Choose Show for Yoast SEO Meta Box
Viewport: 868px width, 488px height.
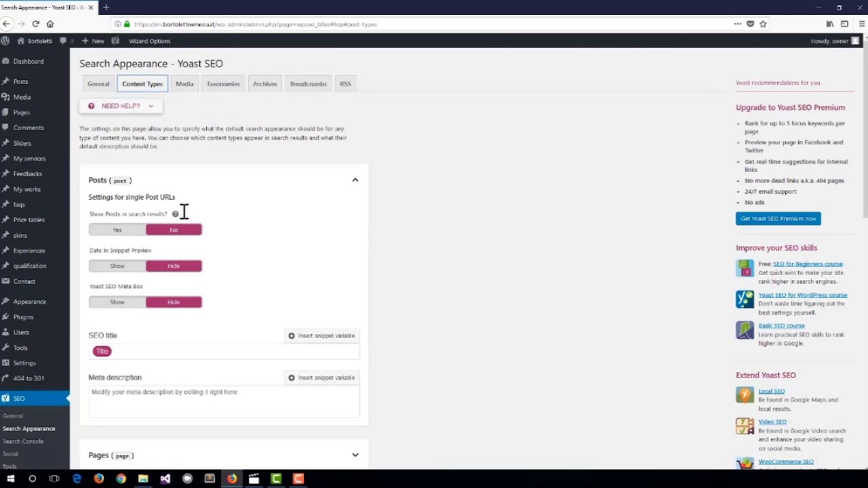click(117, 302)
